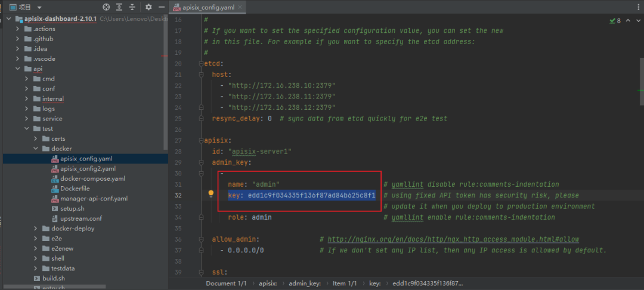Expand the cmd folder
Viewport: 644px width, 290px height.
[26, 79]
